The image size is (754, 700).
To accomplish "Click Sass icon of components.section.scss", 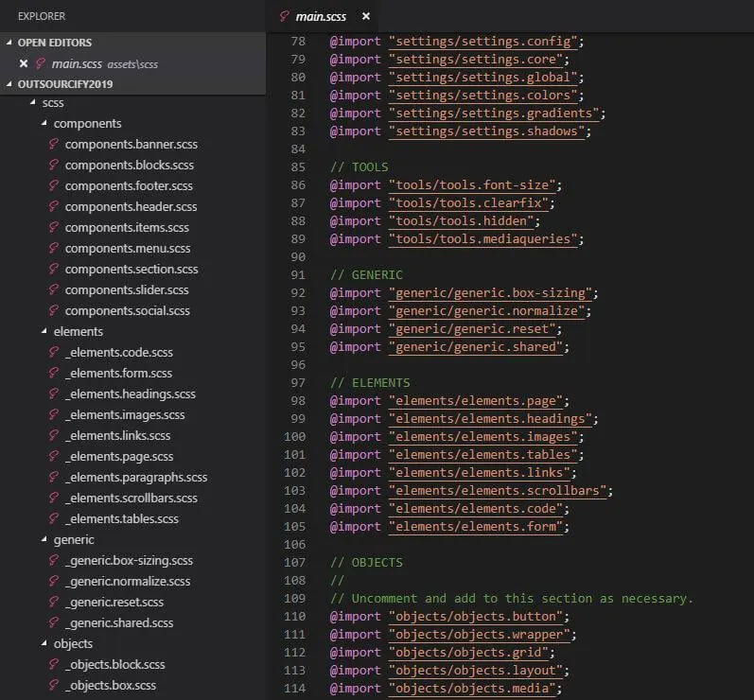I will tap(54, 269).
